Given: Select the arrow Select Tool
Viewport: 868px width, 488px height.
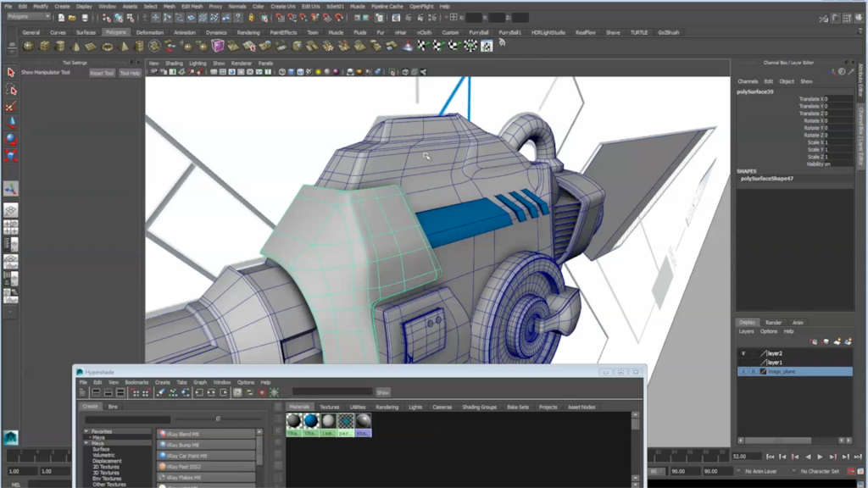Looking at the screenshot, I should [10, 73].
